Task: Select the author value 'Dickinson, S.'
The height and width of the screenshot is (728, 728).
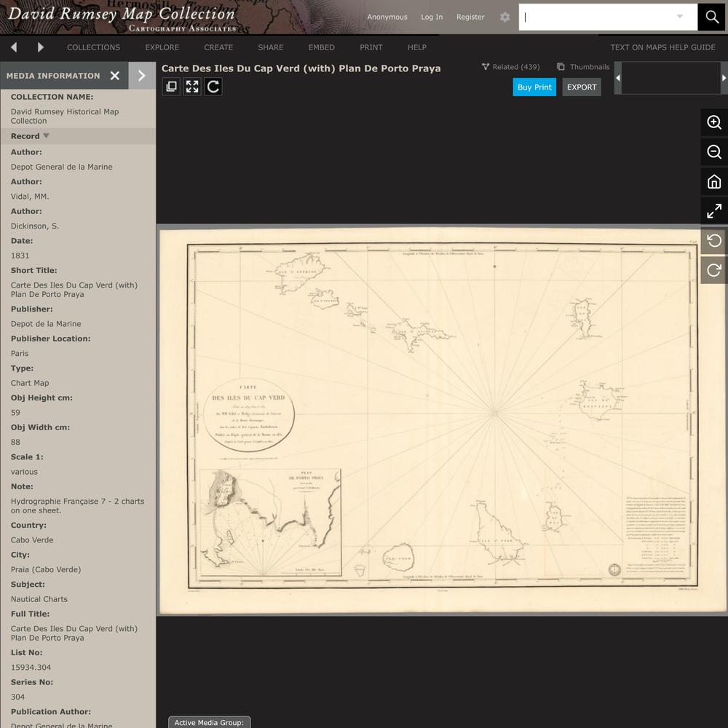Action: point(35,226)
